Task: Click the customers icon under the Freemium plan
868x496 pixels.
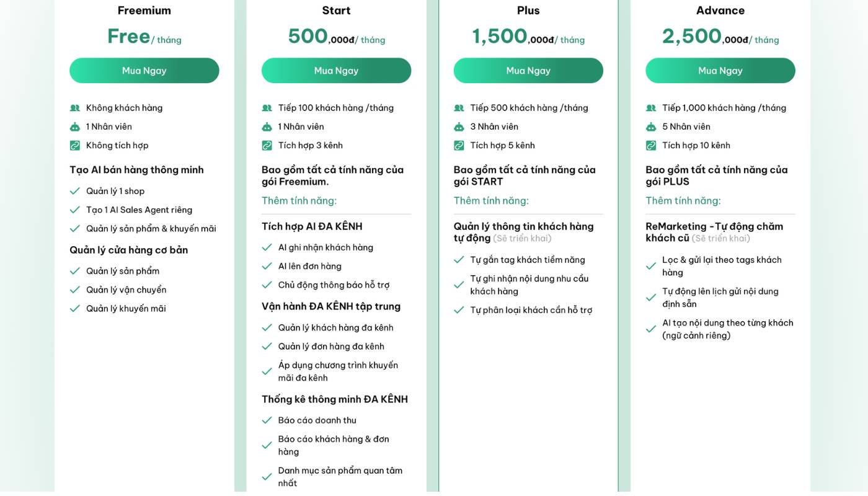Action: [x=75, y=107]
